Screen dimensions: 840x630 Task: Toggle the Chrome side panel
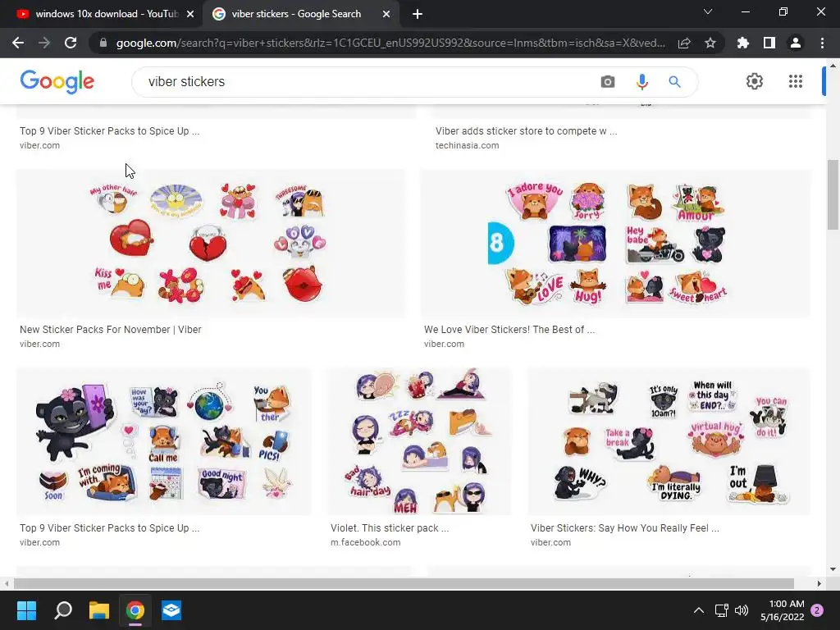pyautogui.click(x=769, y=43)
